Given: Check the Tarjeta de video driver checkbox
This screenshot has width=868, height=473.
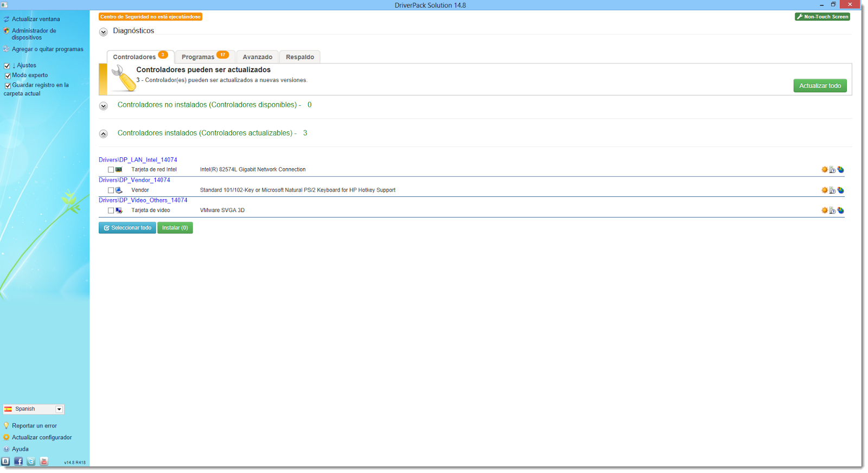Looking at the screenshot, I should click(111, 210).
